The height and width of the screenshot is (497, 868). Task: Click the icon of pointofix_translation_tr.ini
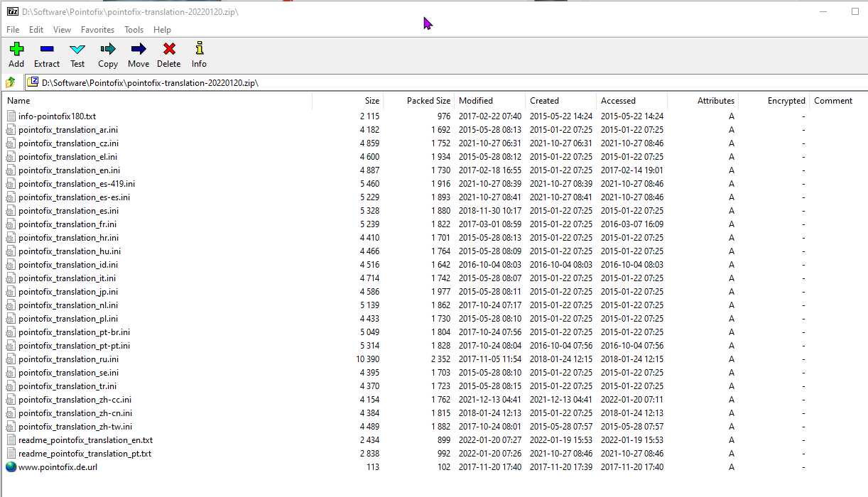(11, 386)
